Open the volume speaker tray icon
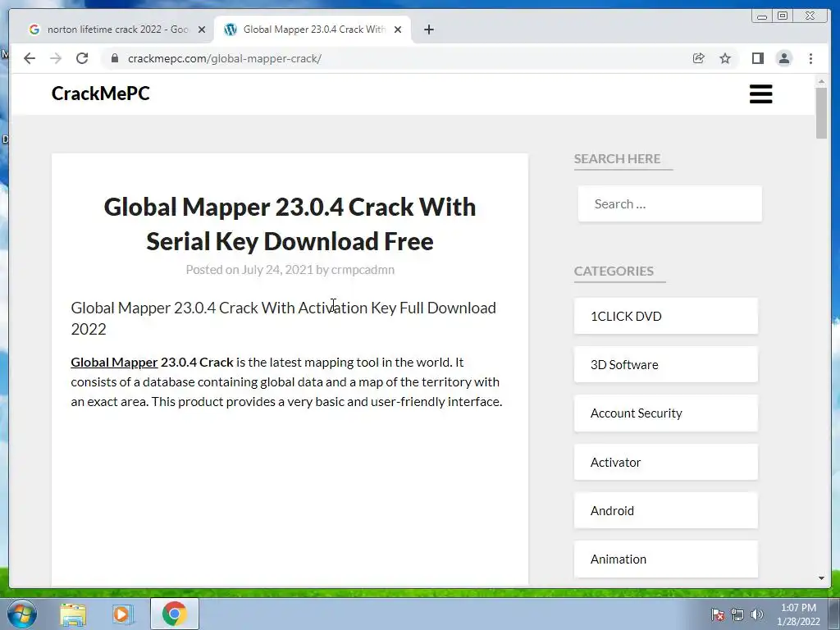The height and width of the screenshot is (630, 840). point(756,614)
